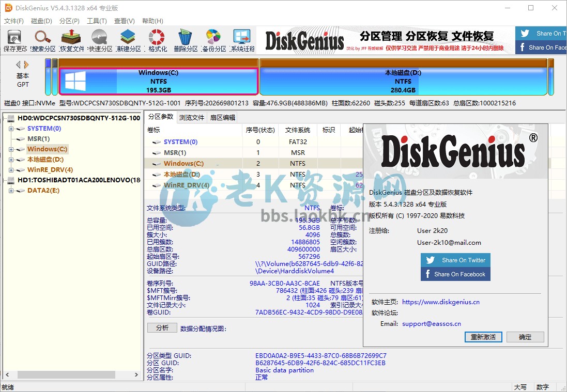Viewport: 567px width, 392px height.
Task: Click Share On Facebook in About dialog
Action: (x=456, y=274)
